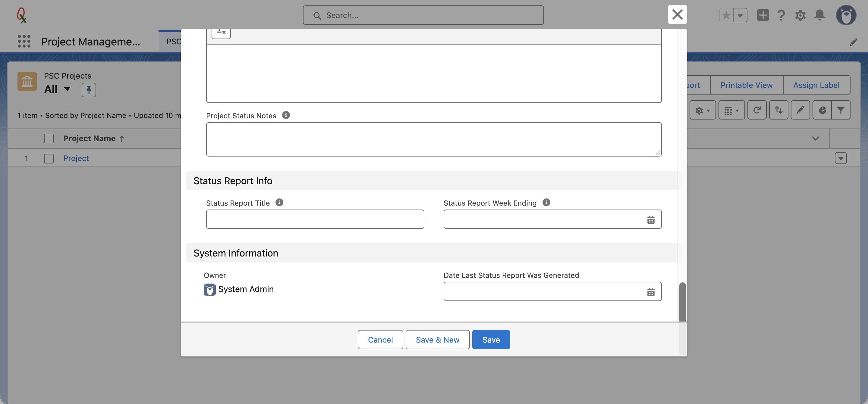Viewport: 868px width, 404px height.
Task: Show info tooltip for Status Report Title
Action: click(279, 202)
